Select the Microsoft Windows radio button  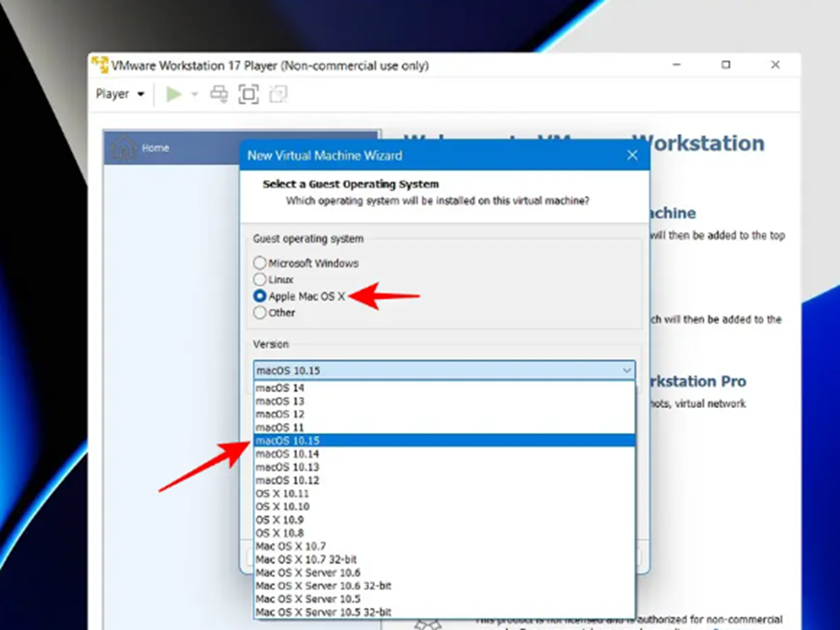(x=260, y=263)
